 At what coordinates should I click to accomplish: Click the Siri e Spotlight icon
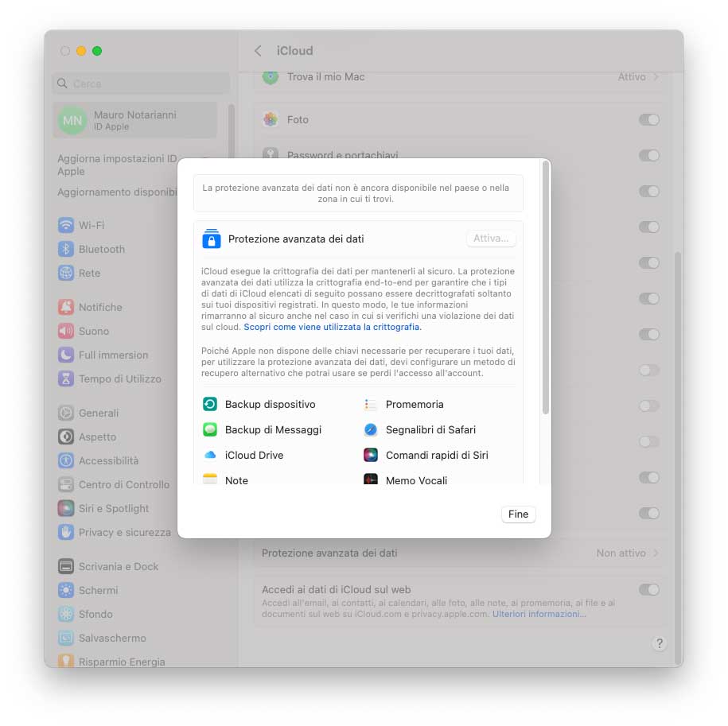(66, 508)
